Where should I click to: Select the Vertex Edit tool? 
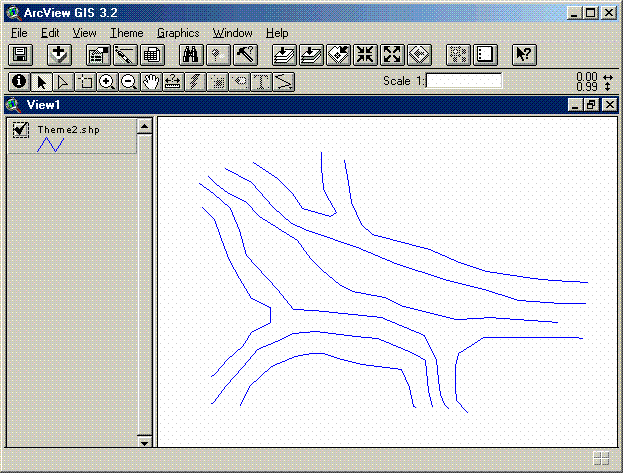[x=63, y=82]
